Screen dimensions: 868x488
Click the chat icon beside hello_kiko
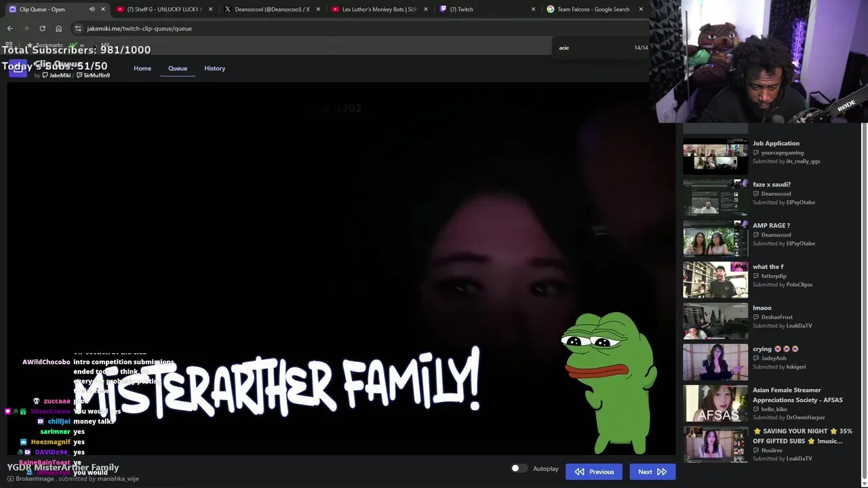[756, 409]
